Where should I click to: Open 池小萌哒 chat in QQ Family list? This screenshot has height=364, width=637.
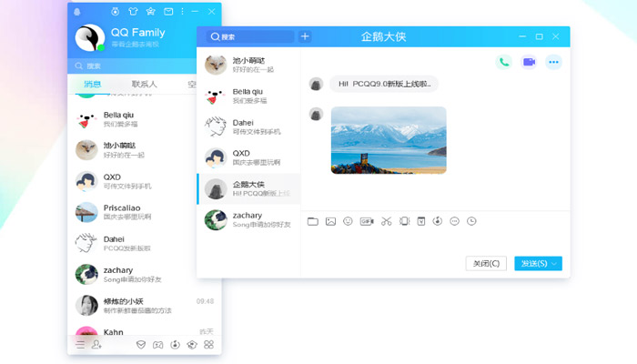(132, 150)
